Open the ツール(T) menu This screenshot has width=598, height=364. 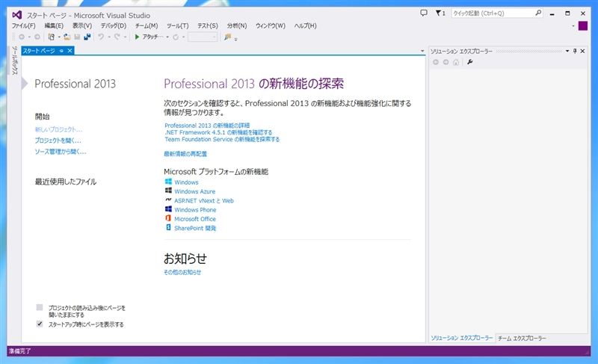(x=178, y=25)
